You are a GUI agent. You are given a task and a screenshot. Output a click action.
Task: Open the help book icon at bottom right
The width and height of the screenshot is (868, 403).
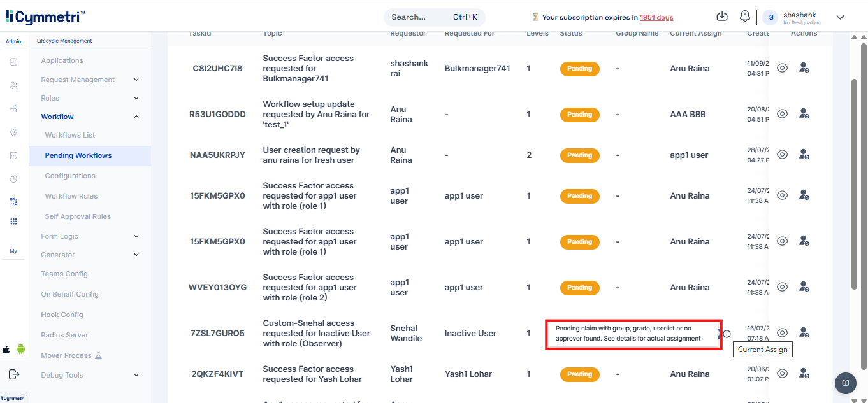click(x=846, y=383)
